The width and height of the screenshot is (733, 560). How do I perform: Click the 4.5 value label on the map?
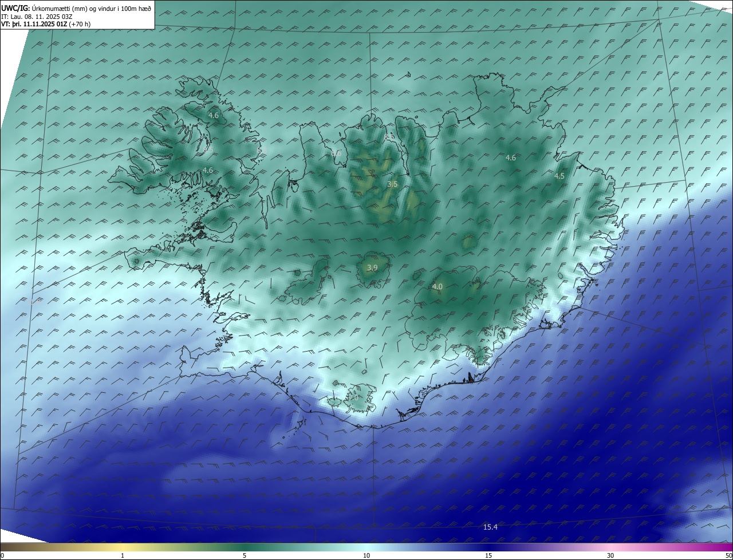click(x=559, y=176)
